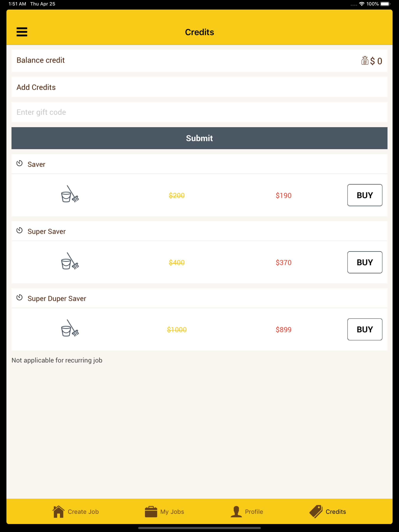Buy the $370 Super Saver package
This screenshot has height=532, width=399.
[365, 262]
